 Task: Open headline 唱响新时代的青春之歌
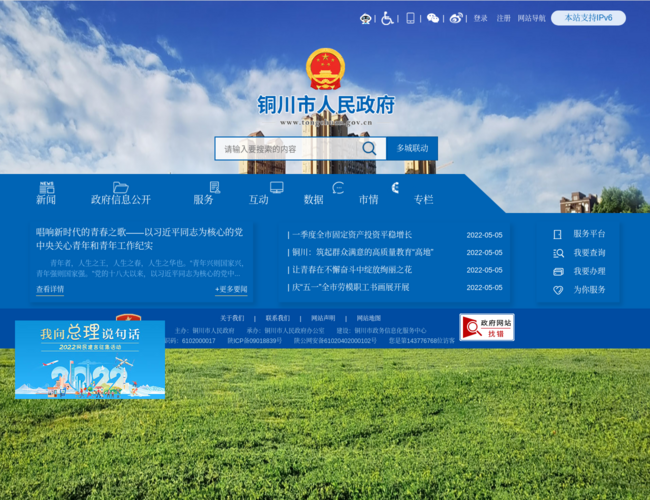pyautogui.click(x=139, y=239)
